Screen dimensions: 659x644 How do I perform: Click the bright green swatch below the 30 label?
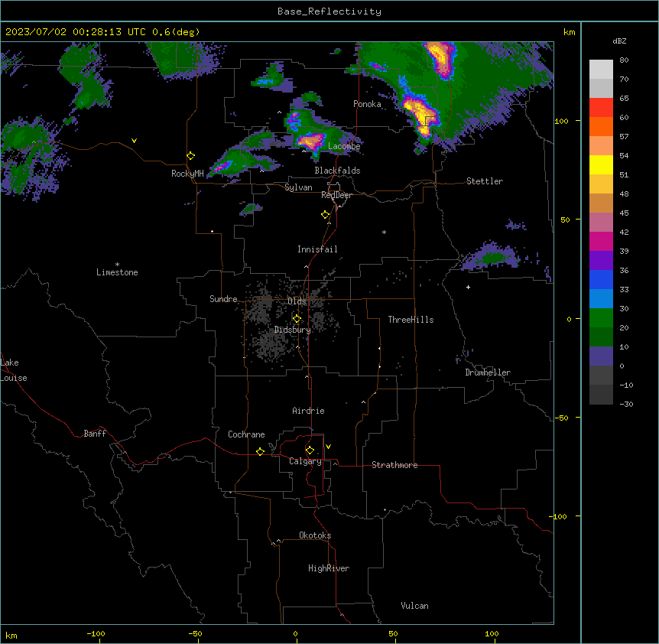pos(601,318)
